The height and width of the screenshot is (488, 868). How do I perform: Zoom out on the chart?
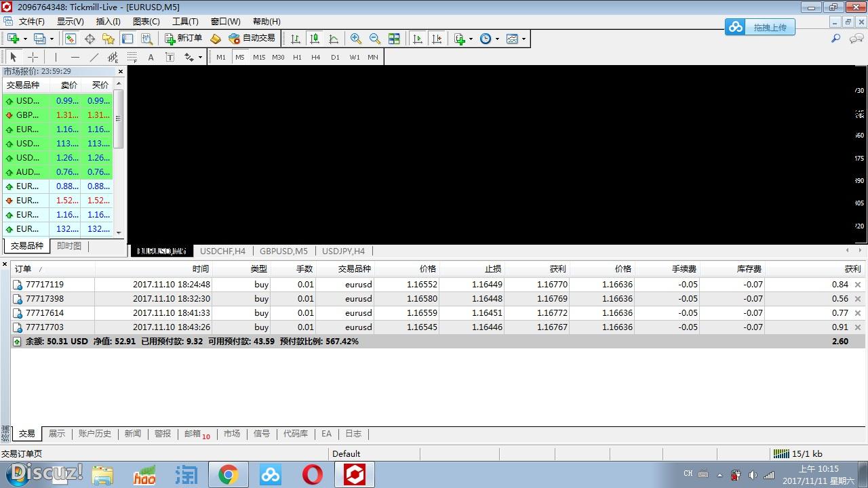pos(375,39)
